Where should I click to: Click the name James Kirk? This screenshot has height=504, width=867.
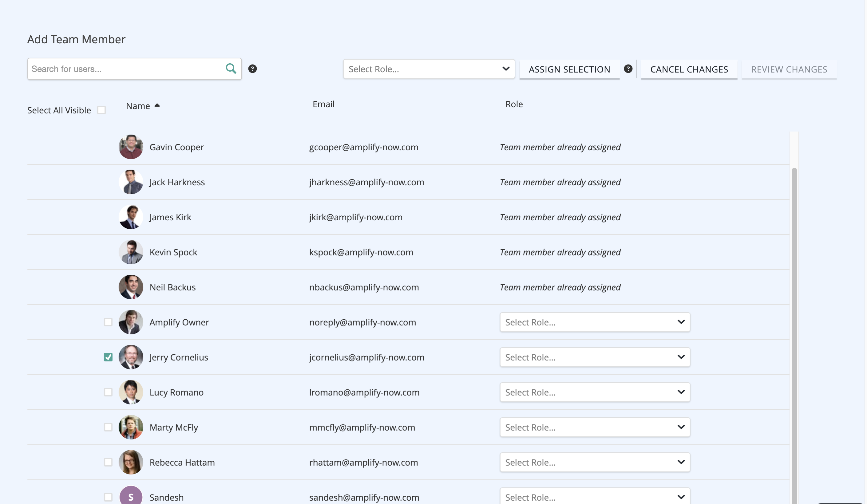170,217
